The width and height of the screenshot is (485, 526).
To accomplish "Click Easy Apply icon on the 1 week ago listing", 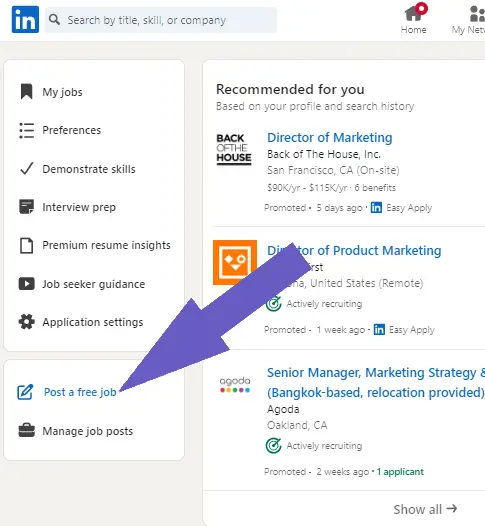I will coord(379,329).
